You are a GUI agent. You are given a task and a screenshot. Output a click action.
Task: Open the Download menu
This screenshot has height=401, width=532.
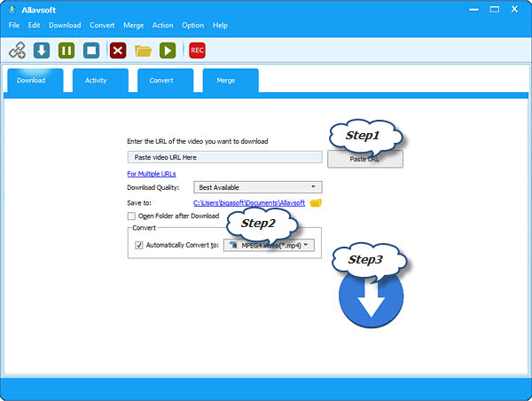pos(65,25)
